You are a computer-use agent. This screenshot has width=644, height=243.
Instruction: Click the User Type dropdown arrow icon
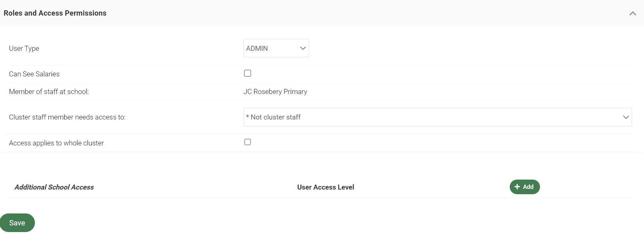(x=303, y=48)
